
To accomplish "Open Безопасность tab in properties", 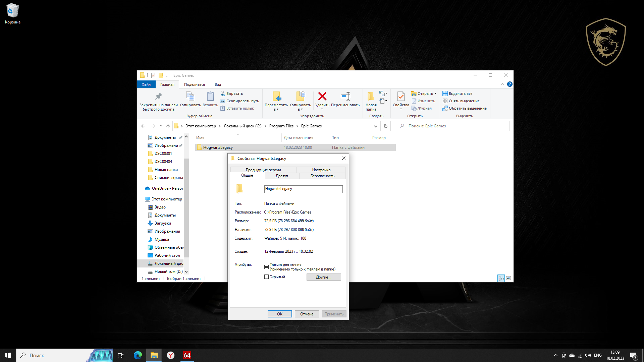I will pos(322,176).
